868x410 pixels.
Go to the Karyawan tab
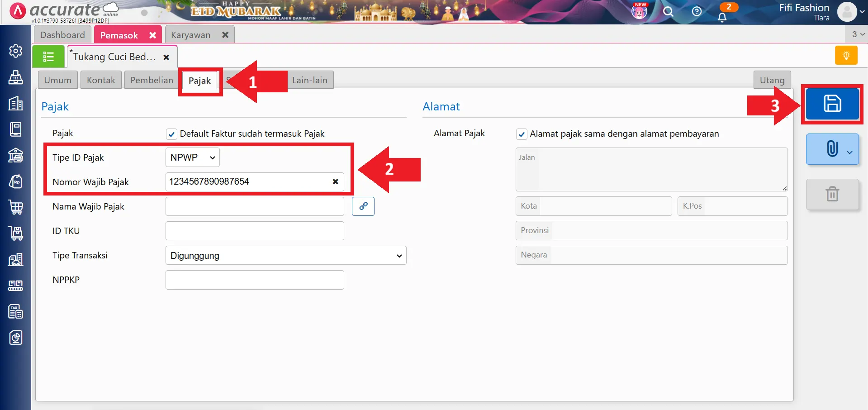click(x=190, y=35)
